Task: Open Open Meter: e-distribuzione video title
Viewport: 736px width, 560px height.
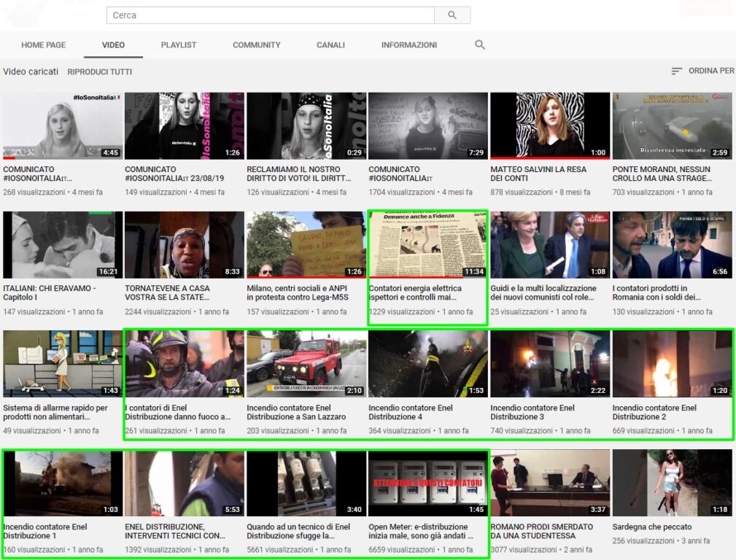Action: pos(421,531)
